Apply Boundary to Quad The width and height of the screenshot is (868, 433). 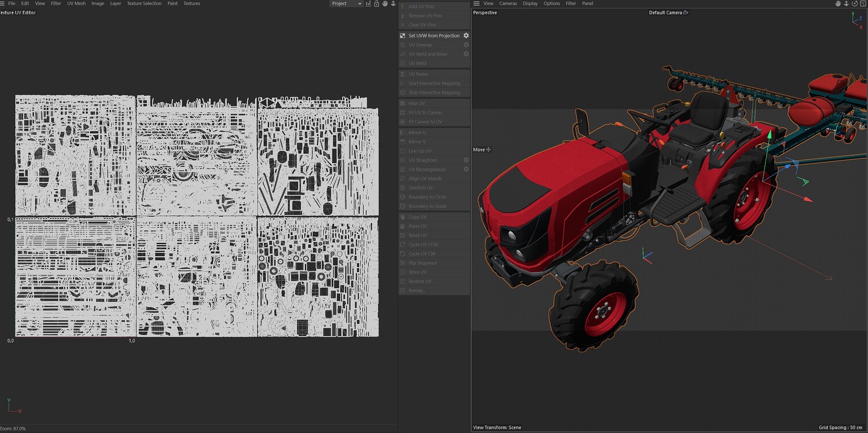pos(434,206)
